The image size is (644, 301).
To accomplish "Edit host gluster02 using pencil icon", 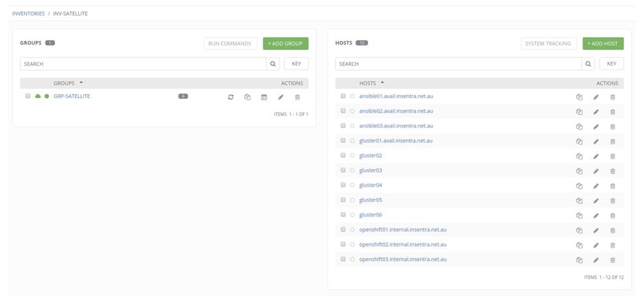I will (x=595, y=156).
